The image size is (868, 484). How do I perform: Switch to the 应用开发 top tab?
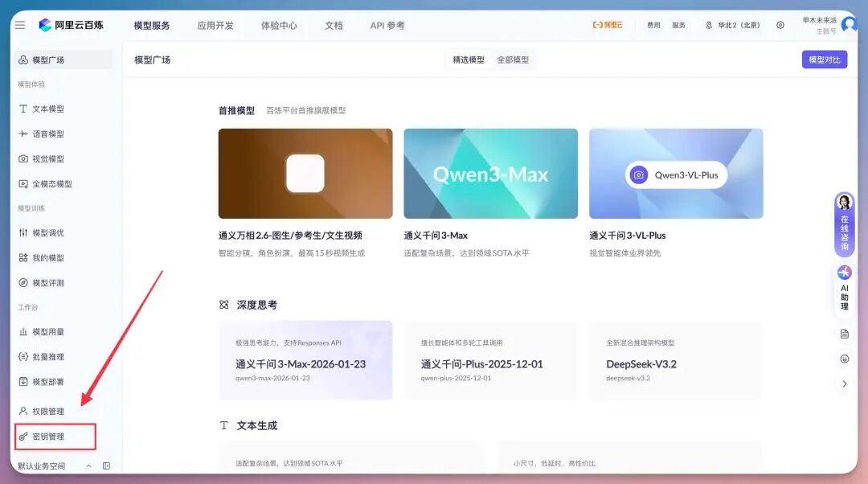[x=215, y=26]
